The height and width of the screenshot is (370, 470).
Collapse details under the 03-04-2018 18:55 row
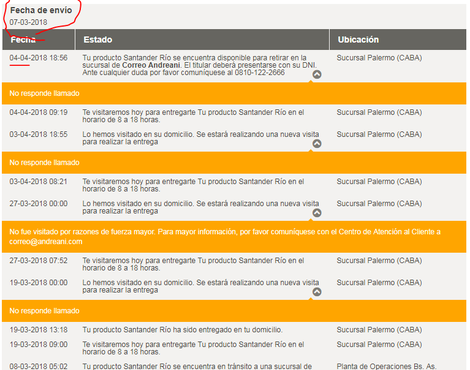[317, 144]
